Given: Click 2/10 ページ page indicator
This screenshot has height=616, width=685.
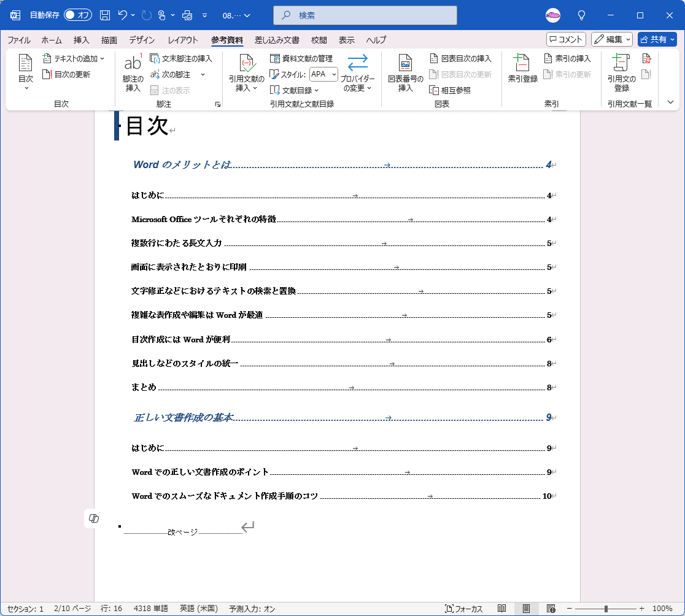Looking at the screenshot, I should click(72, 609).
